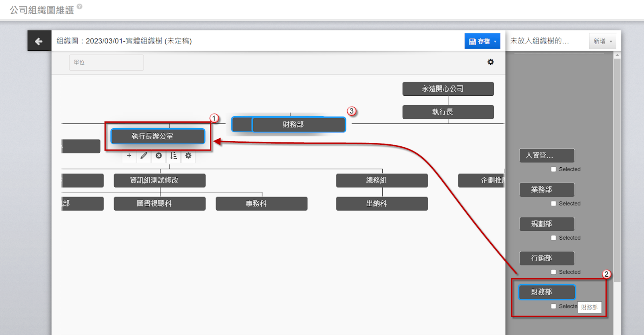Add child unit with plus icon
The height and width of the screenshot is (335, 644).
(x=129, y=156)
